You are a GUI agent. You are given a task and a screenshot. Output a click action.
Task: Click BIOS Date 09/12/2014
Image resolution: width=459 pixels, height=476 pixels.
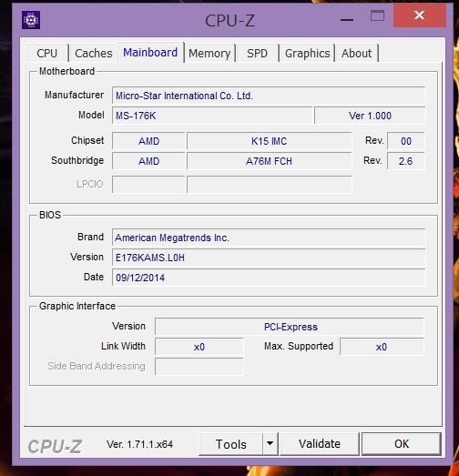coord(269,278)
